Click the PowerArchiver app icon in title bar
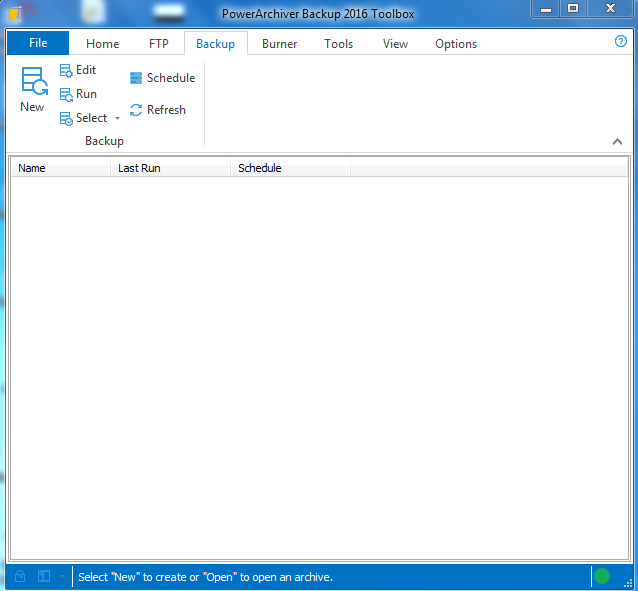 click(15, 14)
